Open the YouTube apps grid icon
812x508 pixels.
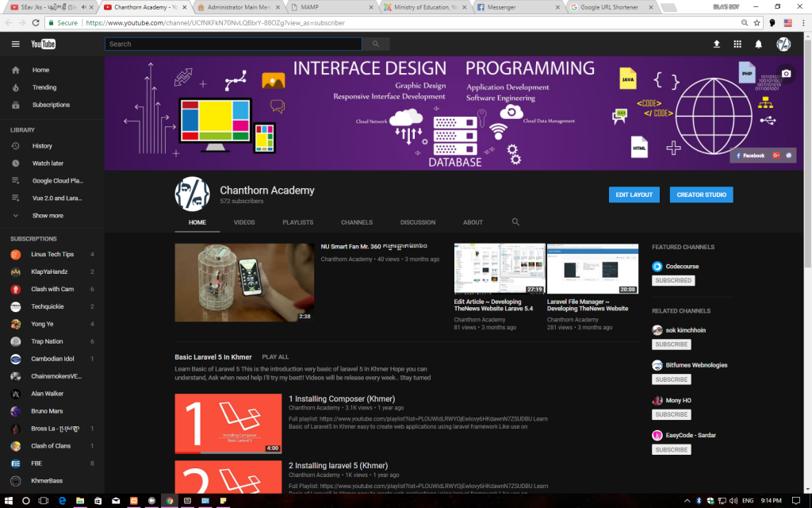tap(737, 44)
